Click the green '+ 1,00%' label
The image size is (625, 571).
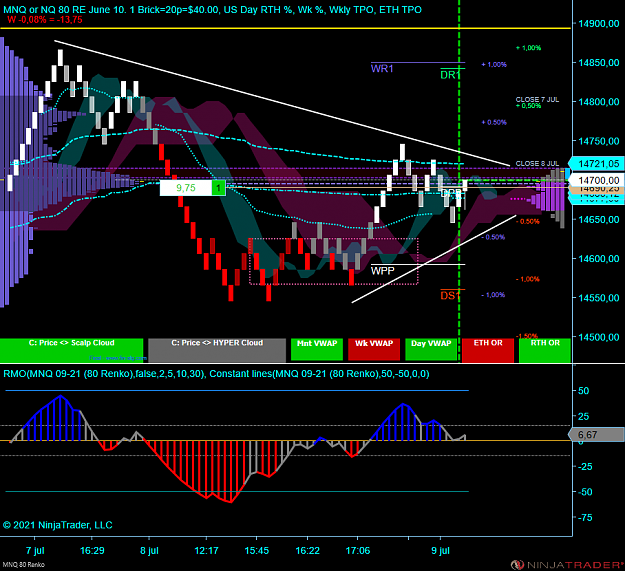pyautogui.click(x=529, y=48)
